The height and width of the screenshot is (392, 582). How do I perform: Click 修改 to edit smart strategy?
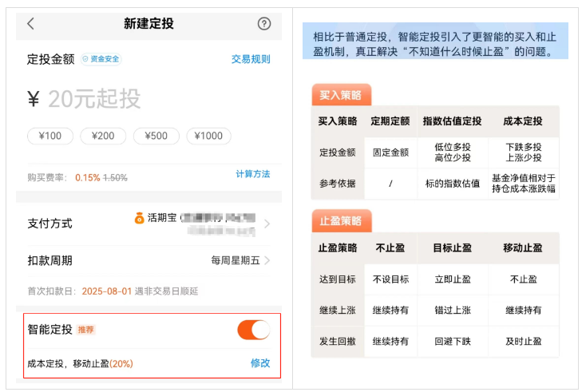tap(260, 363)
